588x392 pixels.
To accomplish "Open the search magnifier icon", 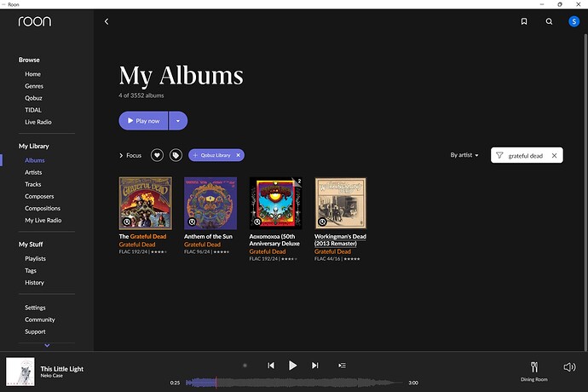I will 549,21.
